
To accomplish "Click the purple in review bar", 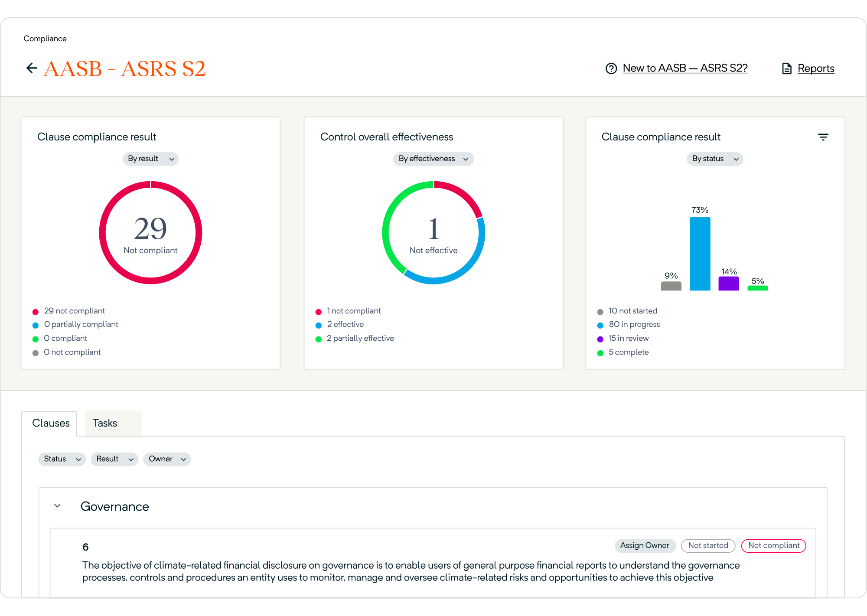I will pyautogui.click(x=729, y=284).
